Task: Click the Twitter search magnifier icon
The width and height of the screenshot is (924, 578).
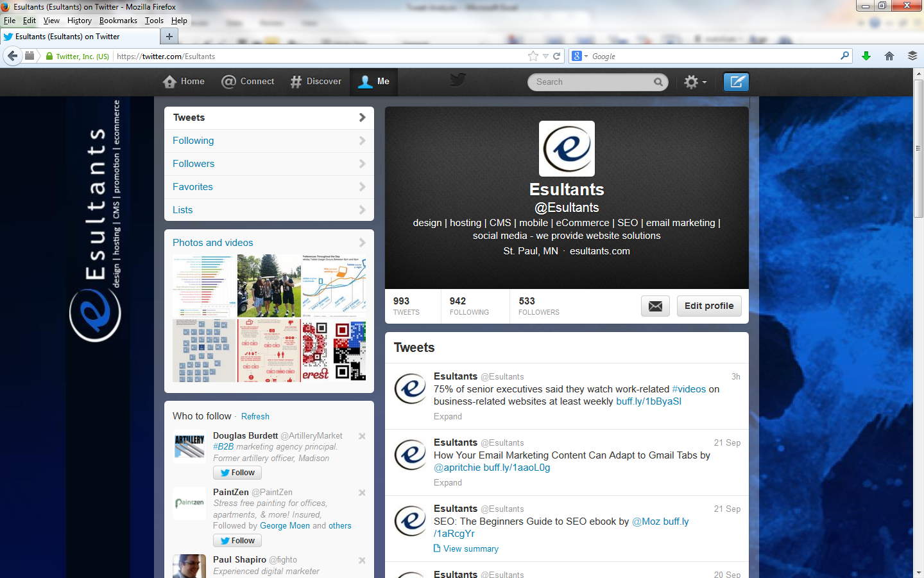Action: pyautogui.click(x=658, y=82)
